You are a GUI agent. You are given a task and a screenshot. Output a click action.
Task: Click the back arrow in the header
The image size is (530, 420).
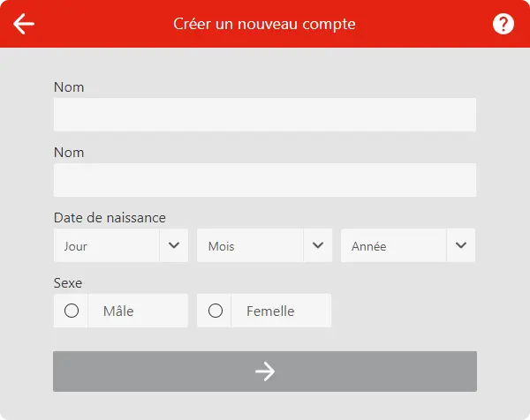pyautogui.click(x=24, y=24)
